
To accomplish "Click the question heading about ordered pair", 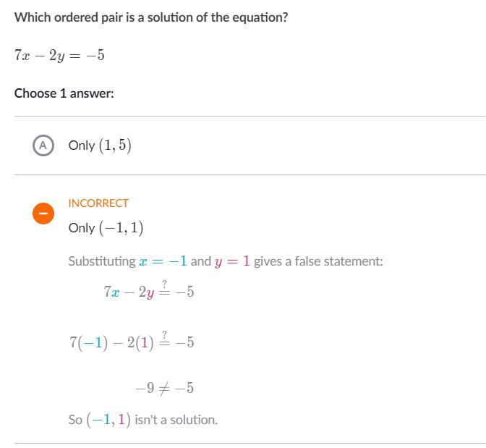I will click(151, 17).
